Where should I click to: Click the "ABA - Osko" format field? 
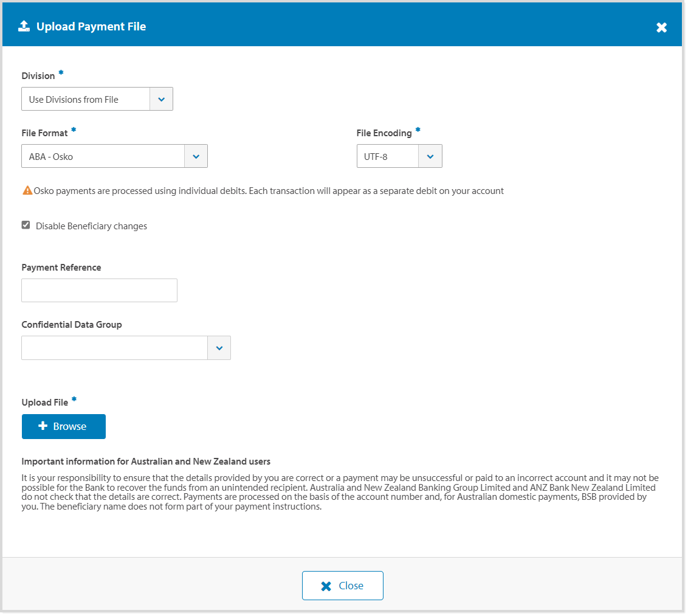coord(103,156)
